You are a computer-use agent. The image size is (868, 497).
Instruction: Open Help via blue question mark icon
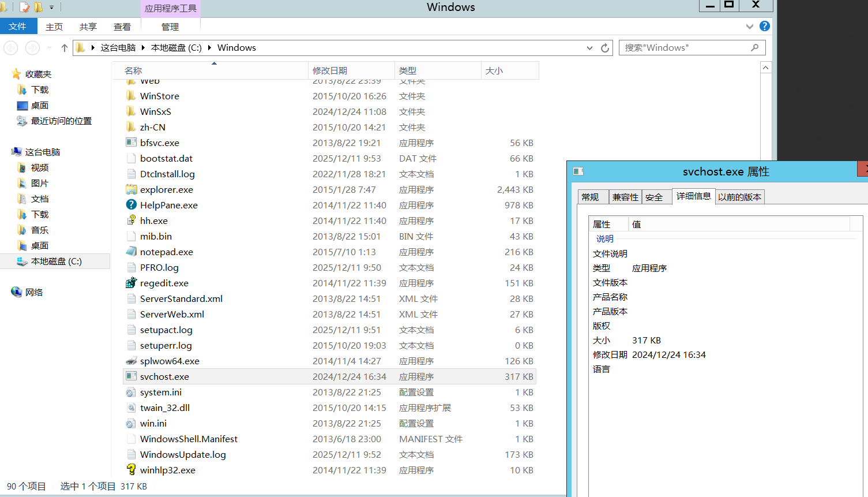tap(765, 26)
